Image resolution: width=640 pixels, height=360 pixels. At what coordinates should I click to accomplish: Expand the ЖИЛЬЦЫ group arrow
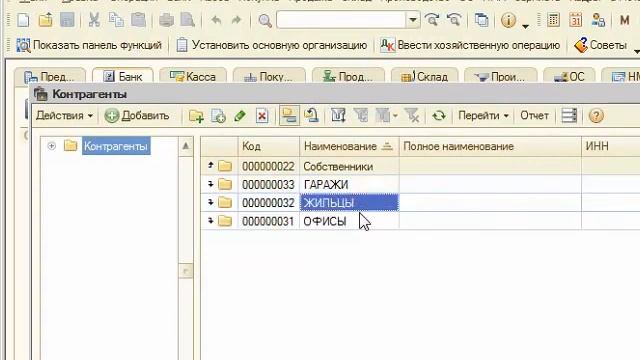211,202
